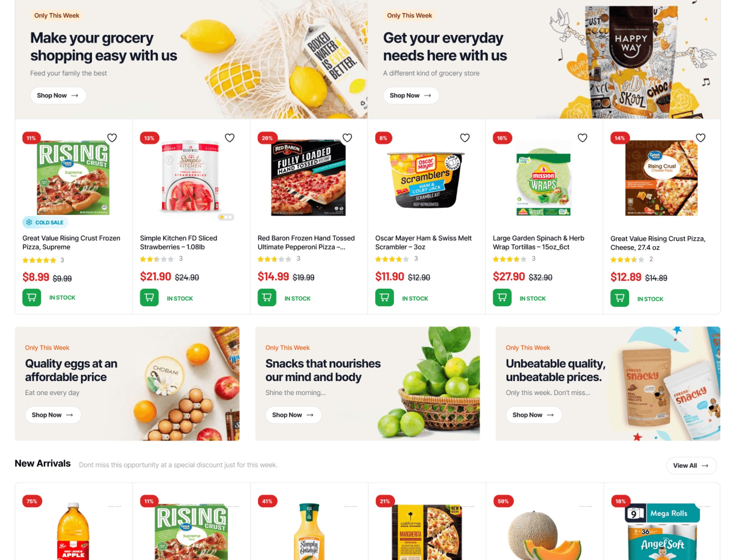Add Great Value Cheese Pizza to cart
Image resolution: width=736 pixels, height=560 pixels.
click(620, 298)
